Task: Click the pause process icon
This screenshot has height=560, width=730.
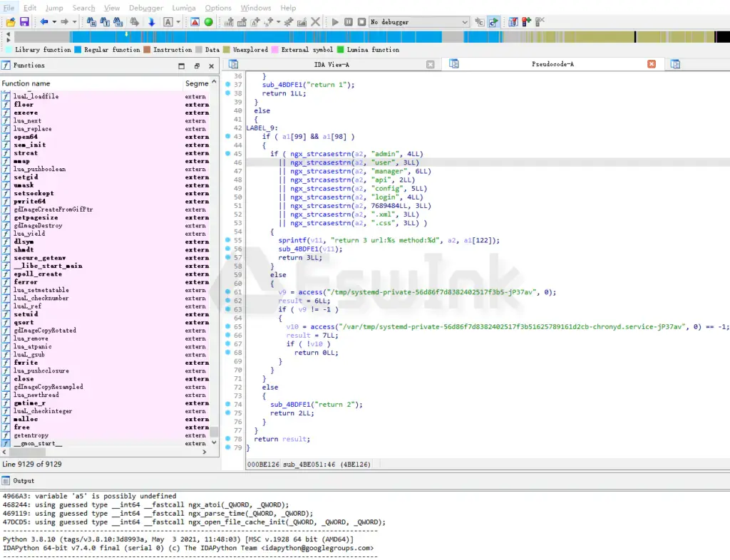Action: (349, 22)
